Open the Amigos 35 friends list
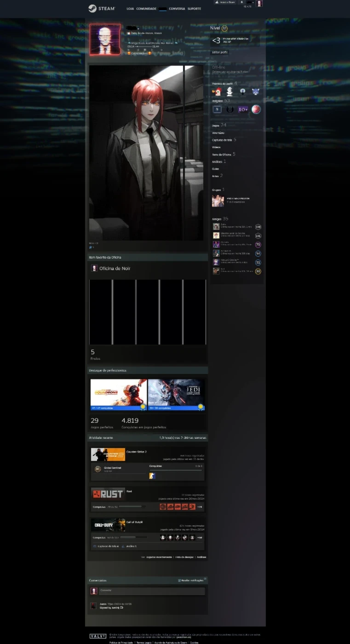350x644 pixels. 220,218
